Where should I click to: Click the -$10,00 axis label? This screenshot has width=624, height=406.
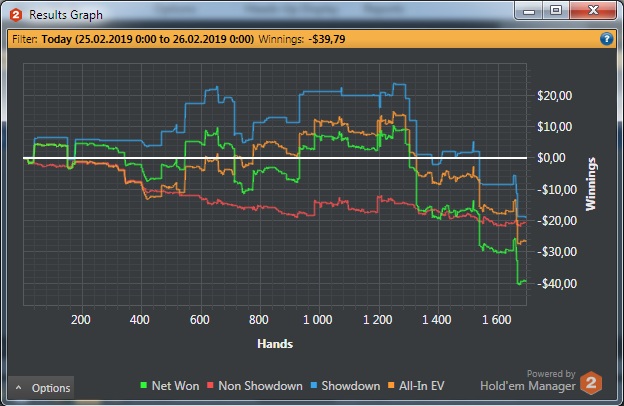click(x=557, y=189)
